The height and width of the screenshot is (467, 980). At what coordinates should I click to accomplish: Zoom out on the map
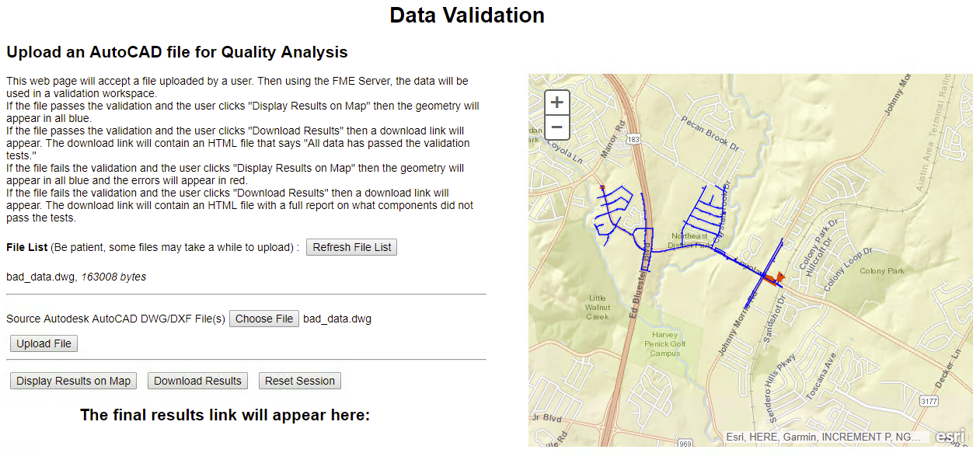557,127
